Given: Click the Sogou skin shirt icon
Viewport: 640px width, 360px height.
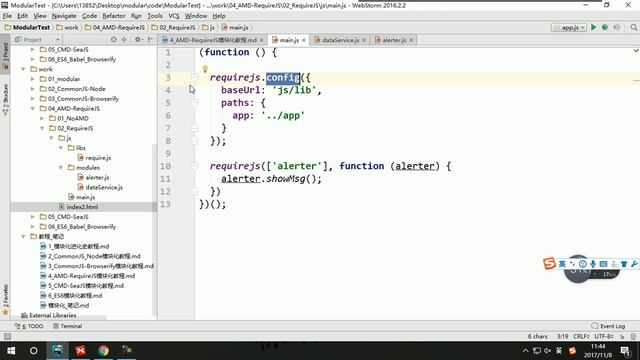Looking at the screenshot, I should click(x=624, y=264).
